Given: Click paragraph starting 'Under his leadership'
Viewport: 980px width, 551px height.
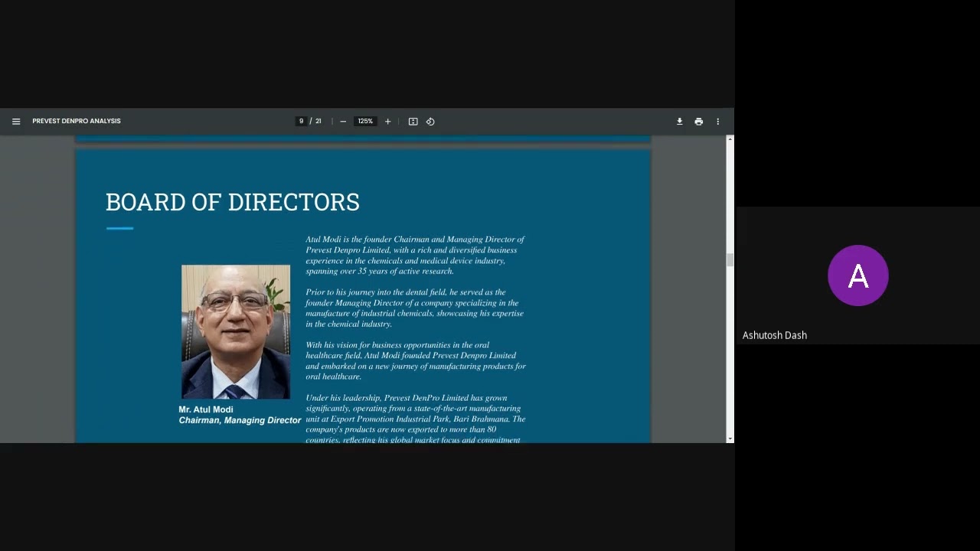Looking at the screenshot, I should pos(416,419).
